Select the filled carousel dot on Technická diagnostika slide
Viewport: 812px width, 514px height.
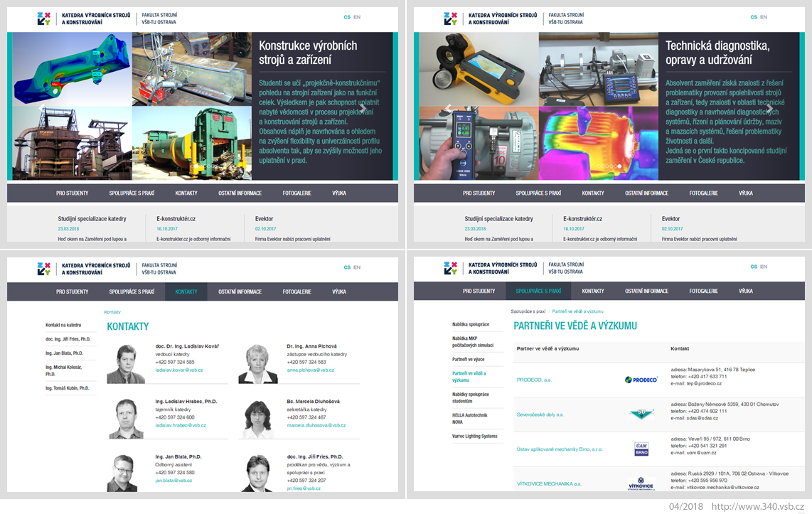click(619, 166)
